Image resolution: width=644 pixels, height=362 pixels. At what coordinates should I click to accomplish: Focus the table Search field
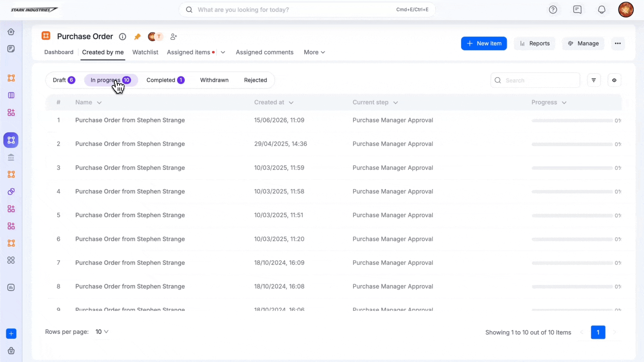(x=535, y=80)
